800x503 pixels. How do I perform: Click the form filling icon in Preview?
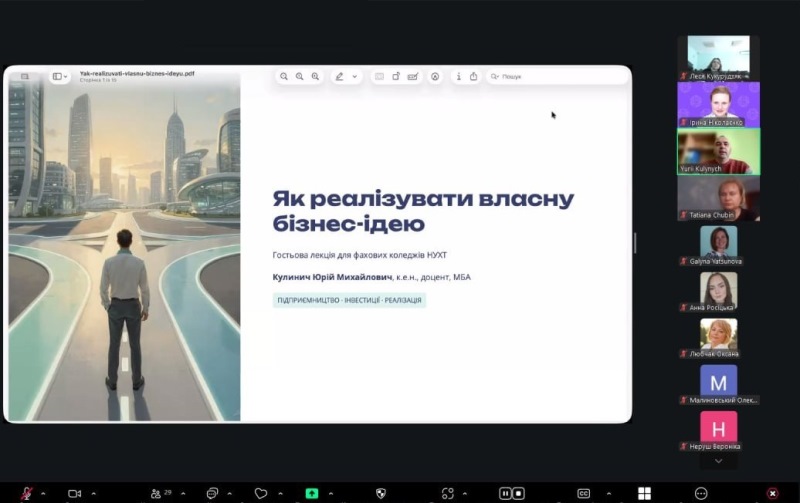(x=380, y=77)
